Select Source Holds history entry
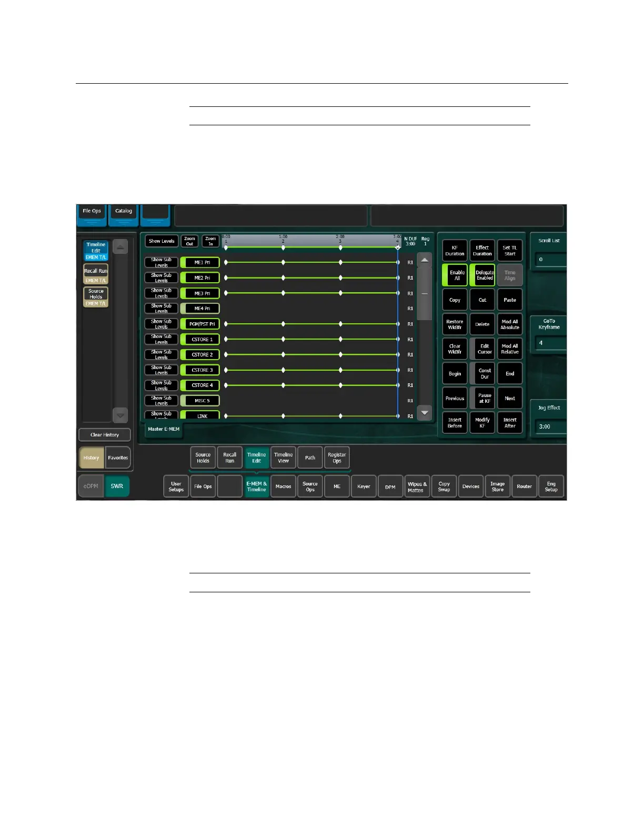 96,297
